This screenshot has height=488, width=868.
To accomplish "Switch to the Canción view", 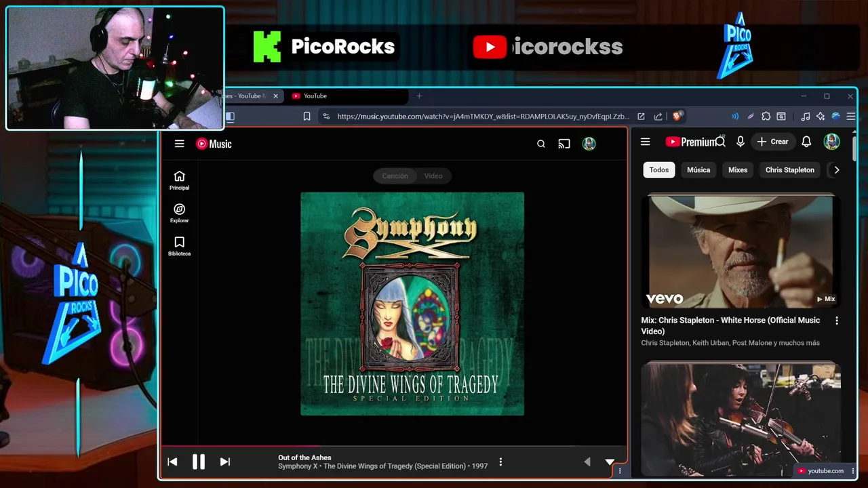I will click(395, 176).
